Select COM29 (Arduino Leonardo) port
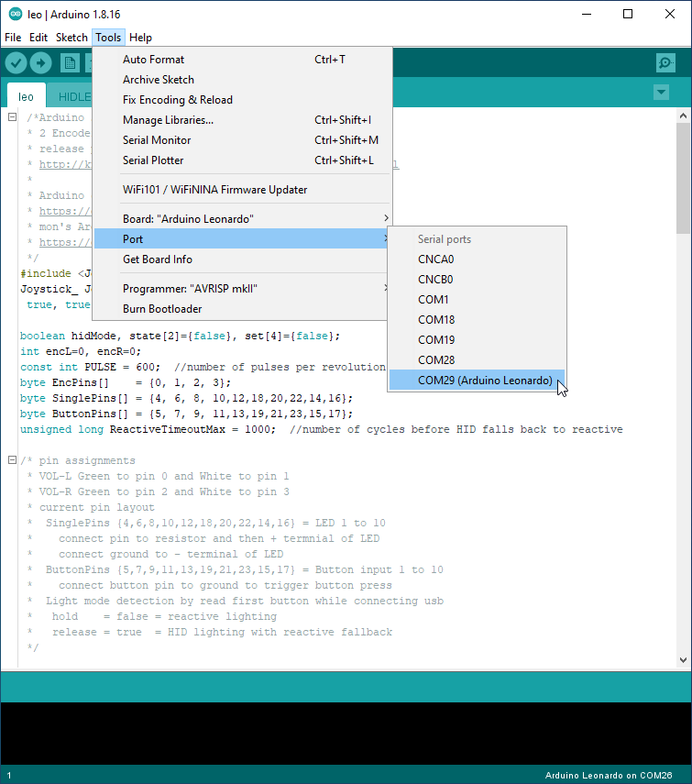 coord(478,380)
